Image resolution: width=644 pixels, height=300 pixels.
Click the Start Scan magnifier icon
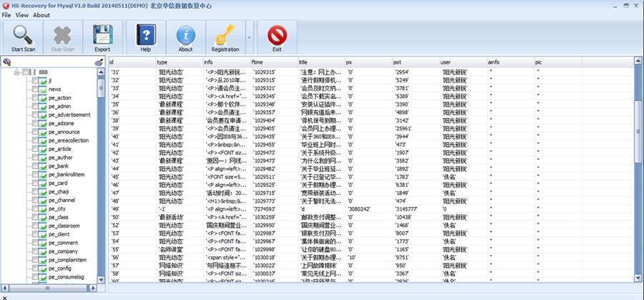pyautogui.click(x=23, y=35)
